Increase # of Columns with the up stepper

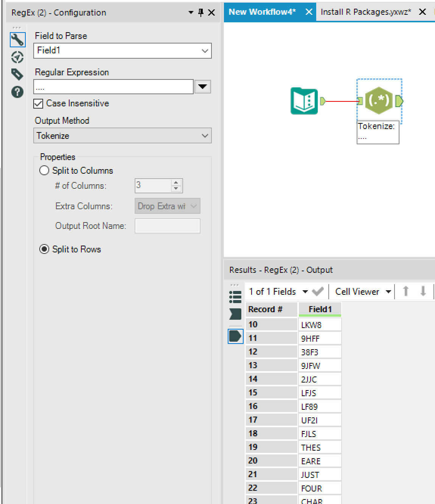(x=176, y=183)
